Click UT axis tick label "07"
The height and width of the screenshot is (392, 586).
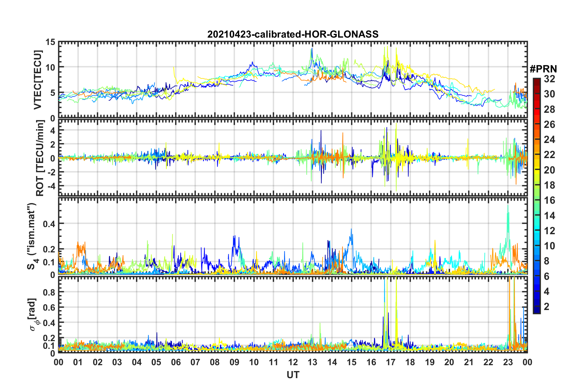[x=195, y=362]
